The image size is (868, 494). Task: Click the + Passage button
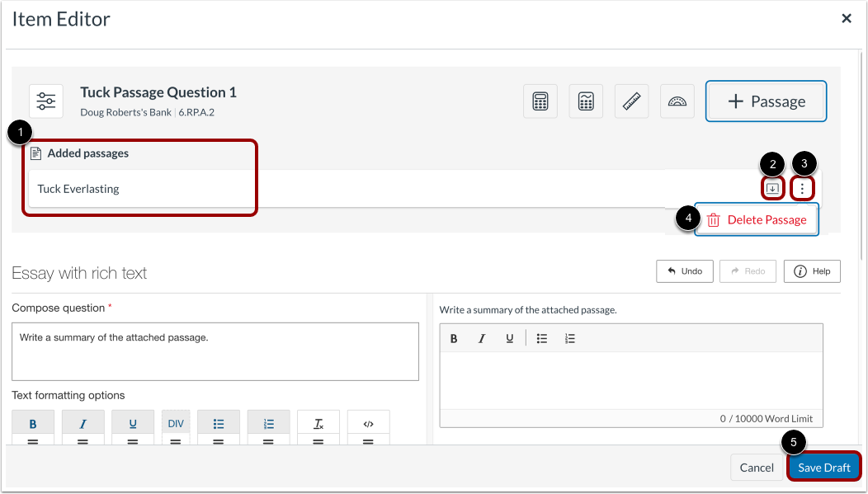pos(767,101)
